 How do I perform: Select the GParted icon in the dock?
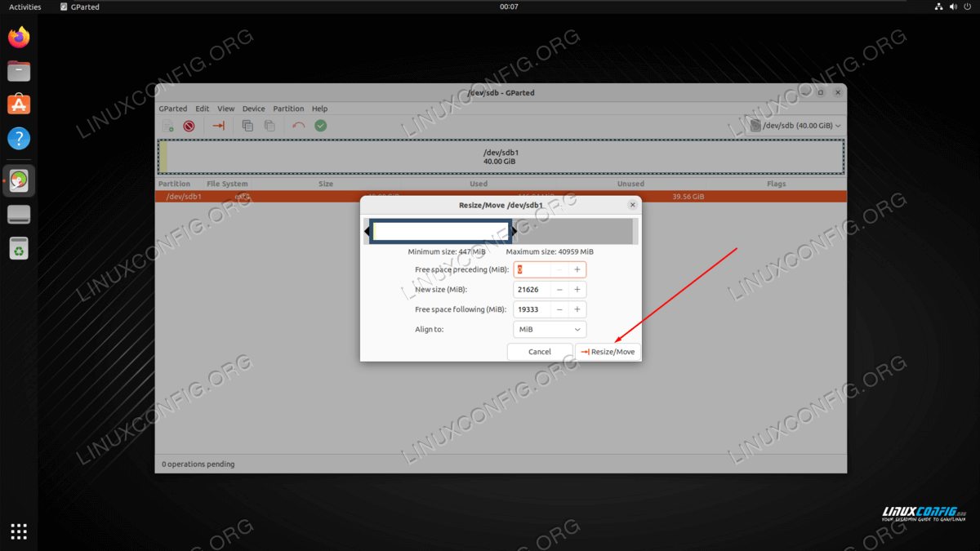19,180
